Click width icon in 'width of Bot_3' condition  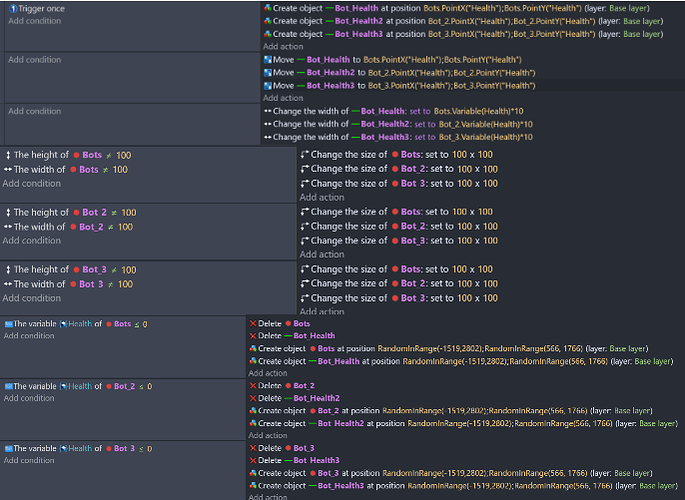[x=8, y=284]
